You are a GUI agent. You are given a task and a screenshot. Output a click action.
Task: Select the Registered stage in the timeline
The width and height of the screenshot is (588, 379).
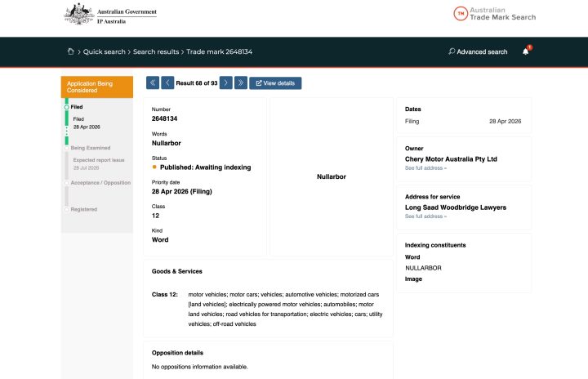tap(83, 209)
